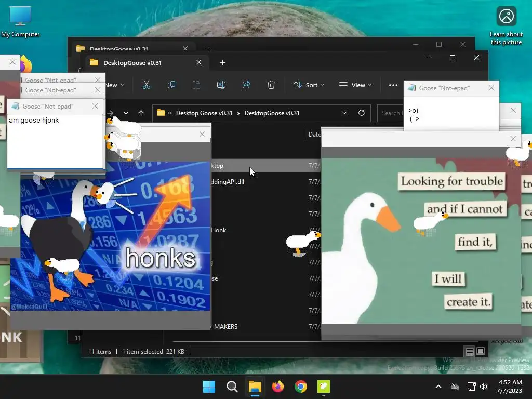Select the 'Desktop Goose v0.31' breadcrumb segment

click(x=204, y=113)
